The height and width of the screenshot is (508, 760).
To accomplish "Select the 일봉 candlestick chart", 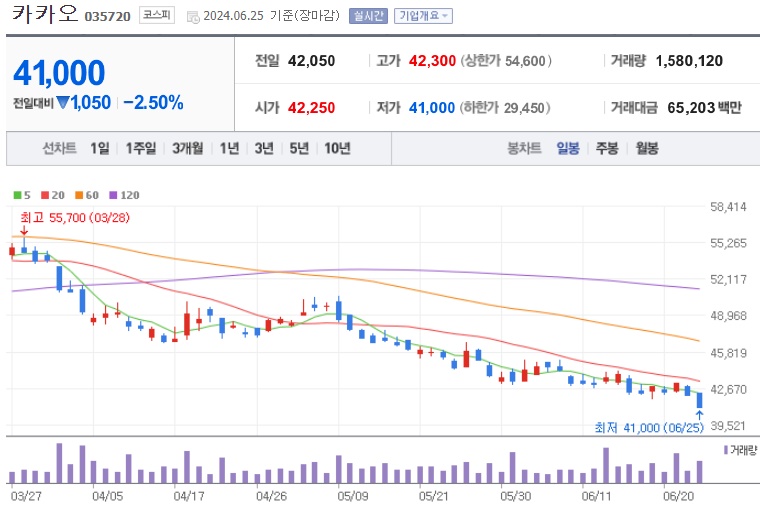I will [568, 148].
